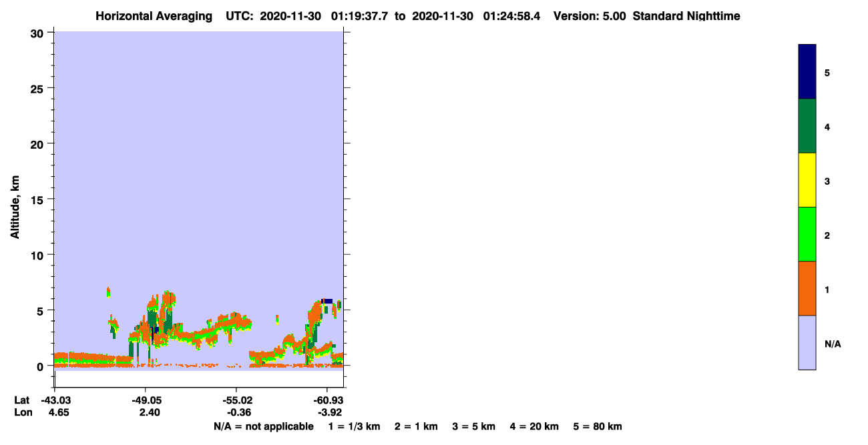Click the start time '01:19:37.7'
This screenshot has width=868, height=445.
click(x=360, y=16)
